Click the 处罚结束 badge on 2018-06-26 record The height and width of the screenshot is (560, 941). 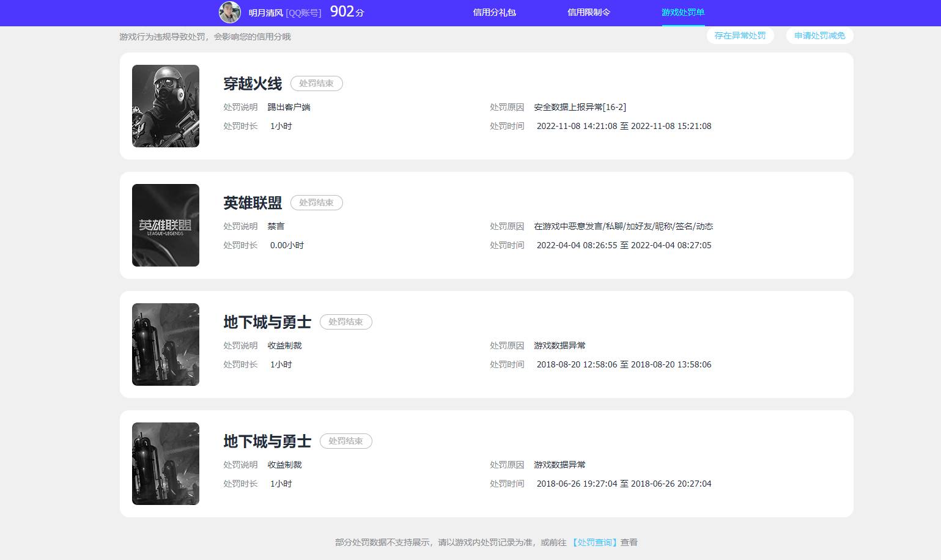345,441
